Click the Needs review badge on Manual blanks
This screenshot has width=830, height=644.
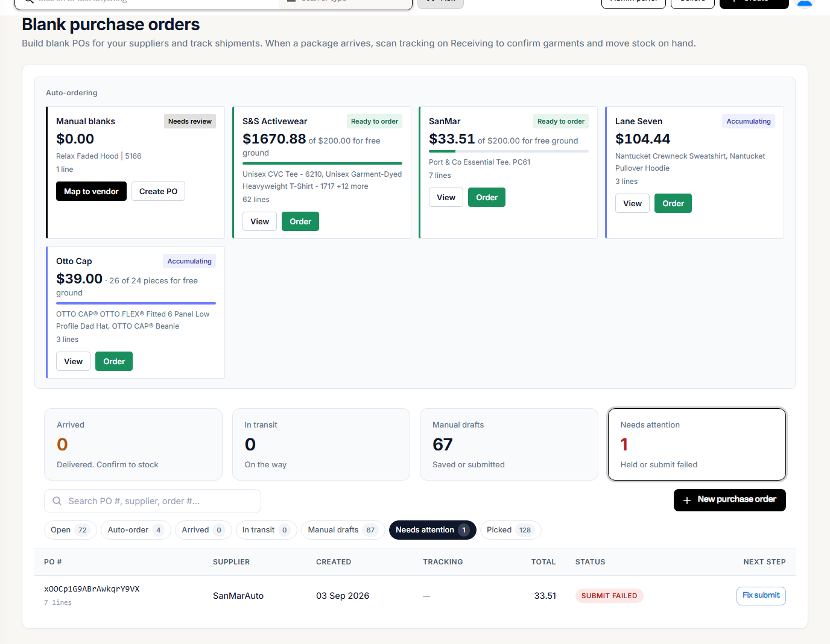point(190,121)
